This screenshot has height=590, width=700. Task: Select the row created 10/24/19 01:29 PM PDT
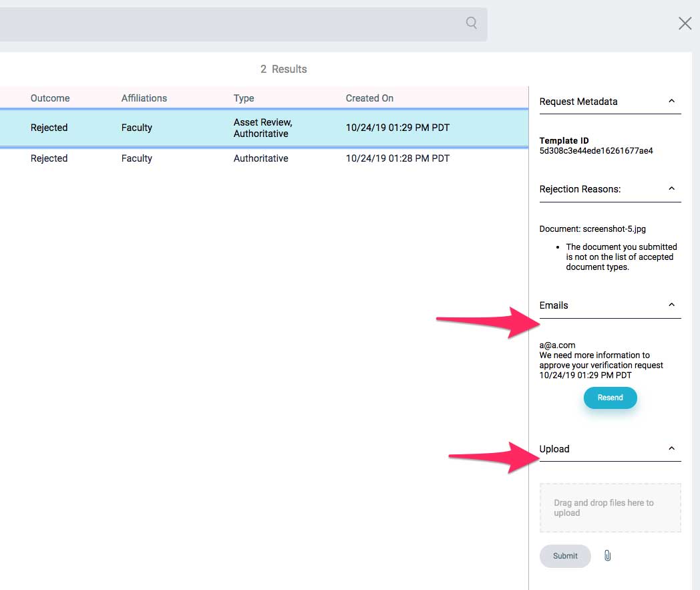[264, 128]
